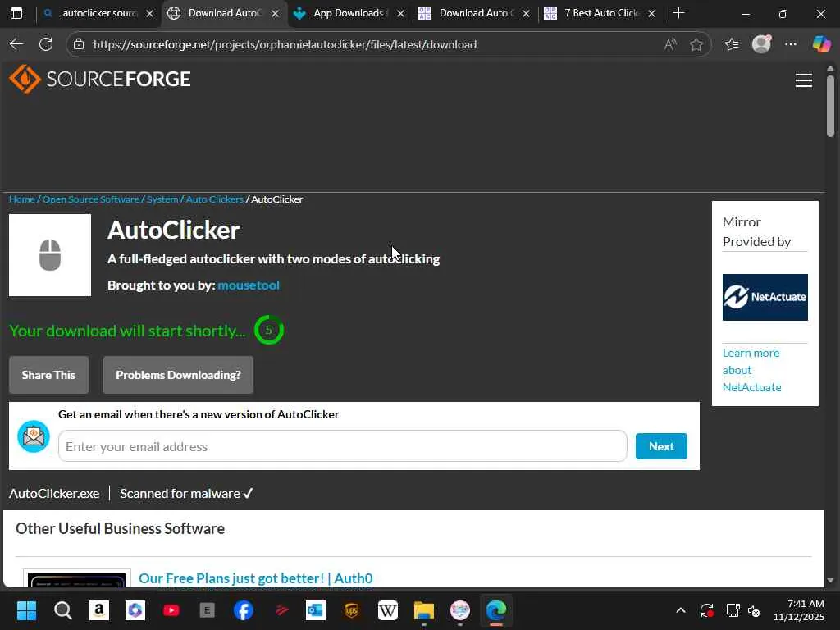Switch to the 'App Downloads' tab
Viewport: 840px width, 630px height.
(x=348, y=13)
